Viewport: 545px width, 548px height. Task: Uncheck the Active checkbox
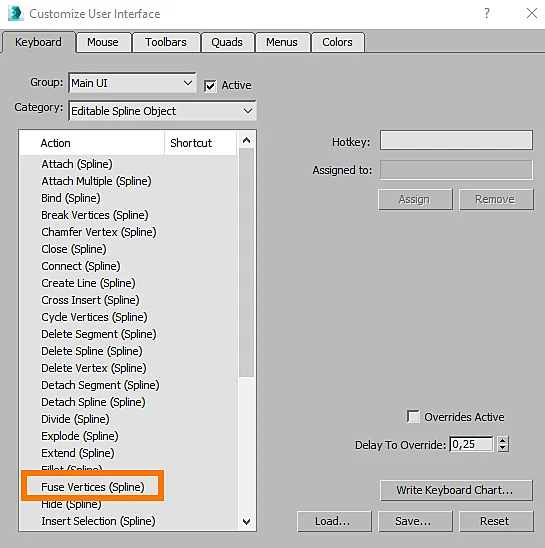point(210,86)
